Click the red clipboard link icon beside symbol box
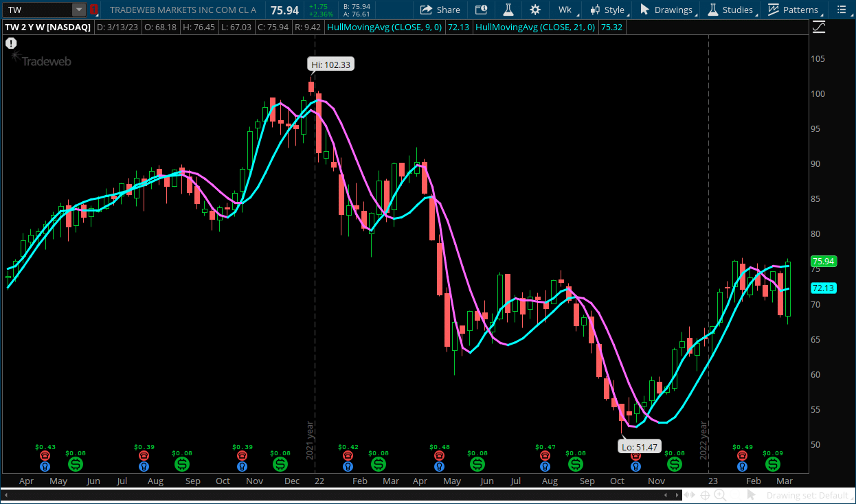Image resolution: width=856 pixels, height=504 pixels. pyautogui.click(x=94, y=10)
